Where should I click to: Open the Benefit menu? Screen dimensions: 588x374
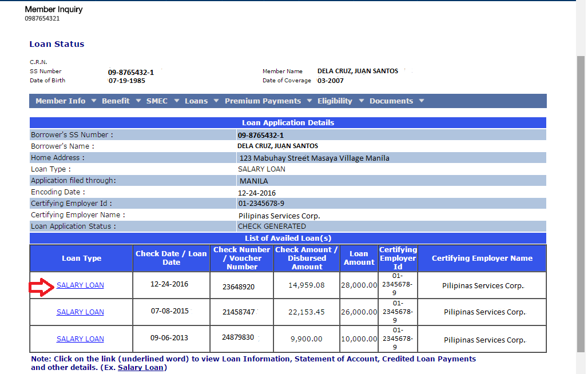[x=116, y=101]
